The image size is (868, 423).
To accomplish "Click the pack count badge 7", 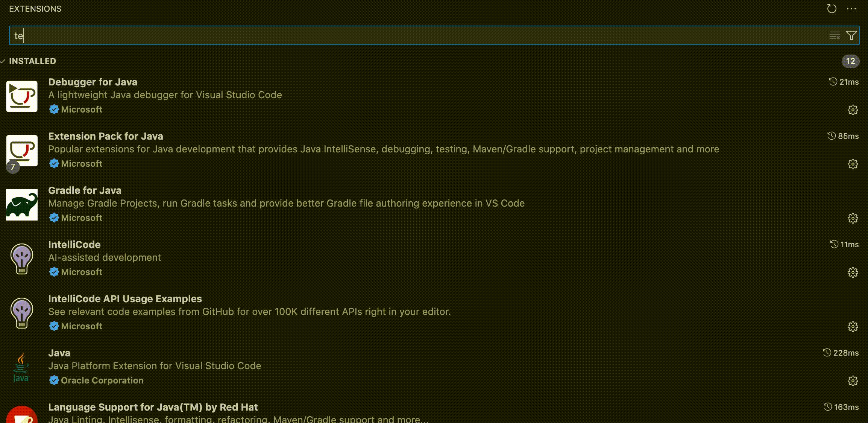I will pyautogui.click(x=13, y=167).
